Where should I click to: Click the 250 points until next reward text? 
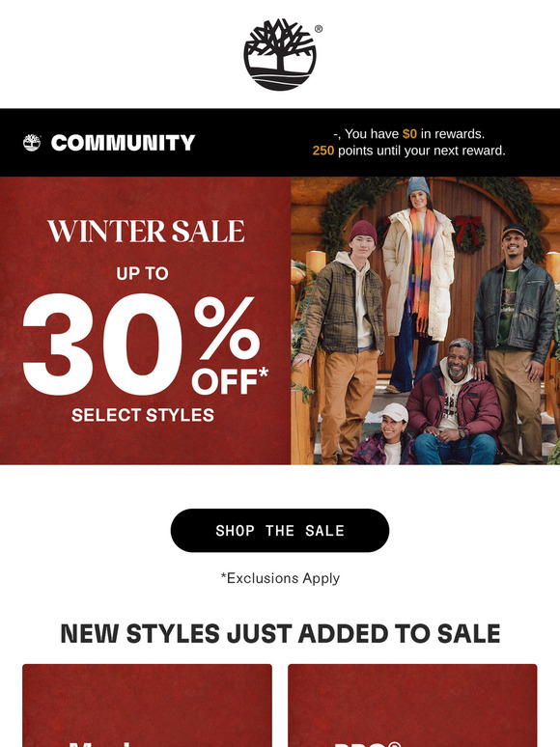tap(409, 151)
